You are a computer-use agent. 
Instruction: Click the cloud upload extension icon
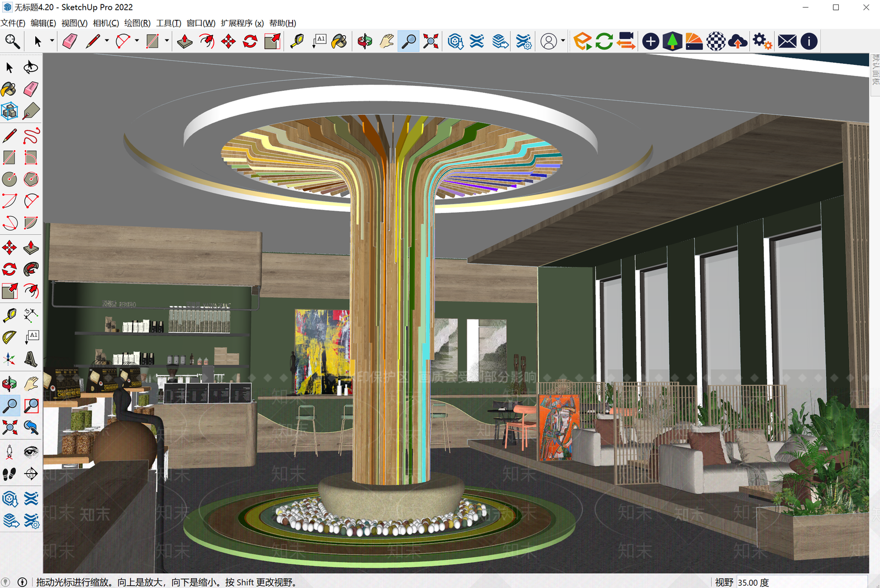click(738, 41)
